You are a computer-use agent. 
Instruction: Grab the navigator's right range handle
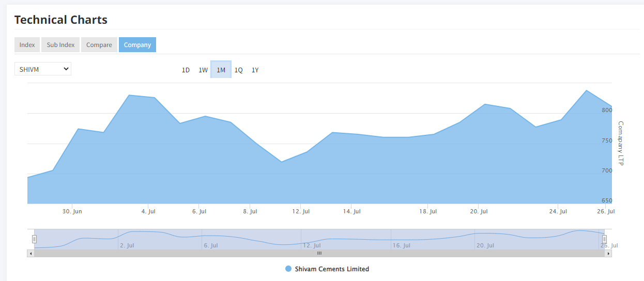click(604, 239)
